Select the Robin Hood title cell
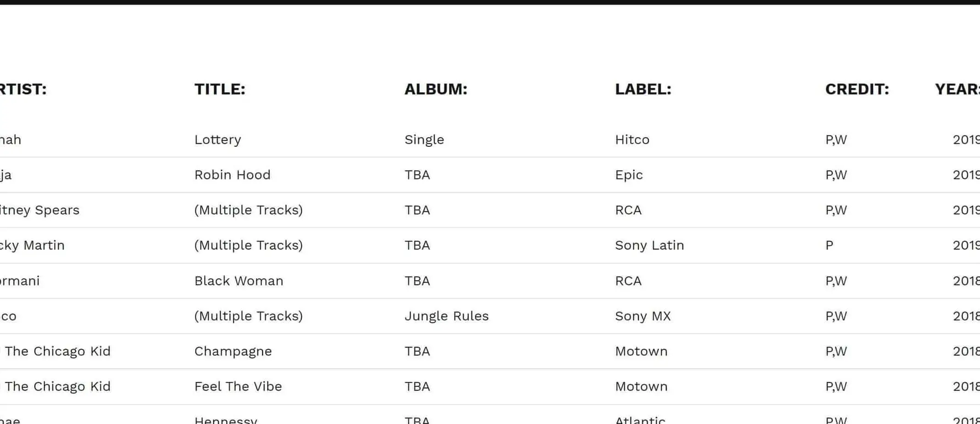 pos(232,175)
